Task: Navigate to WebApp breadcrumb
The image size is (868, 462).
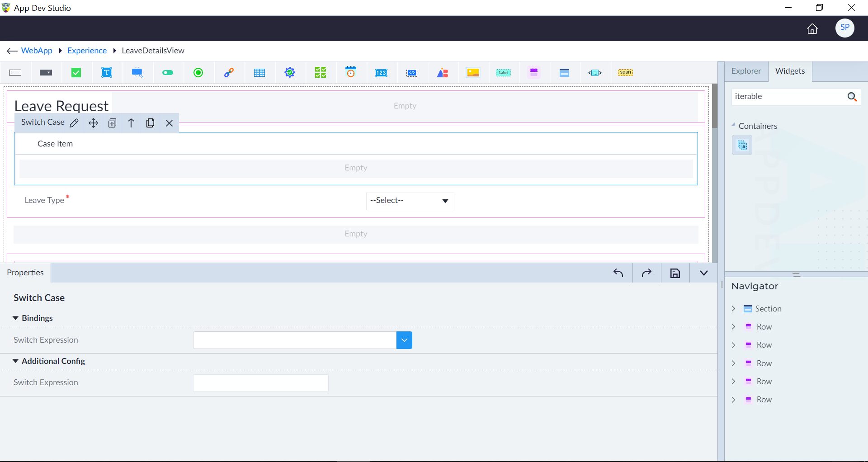Action: tap(37, 51)
